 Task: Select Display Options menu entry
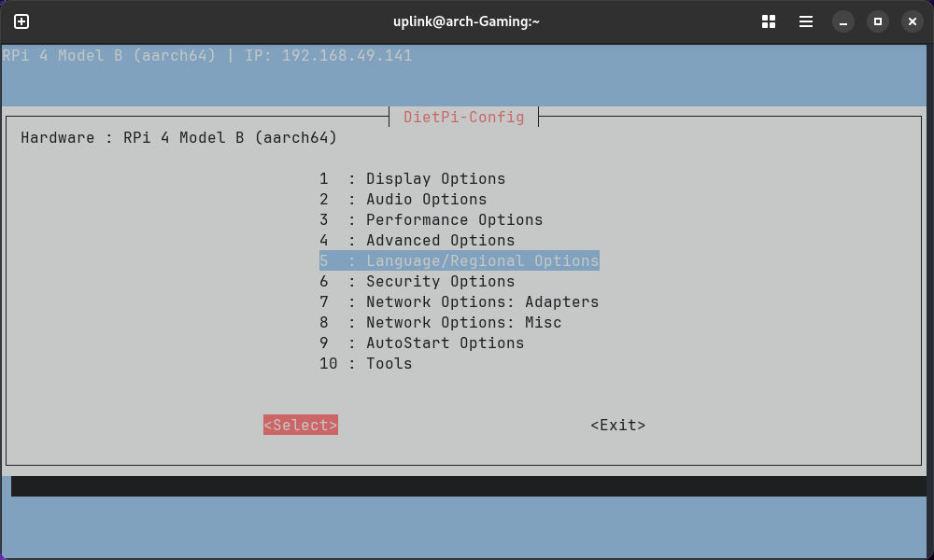[434, 179]
